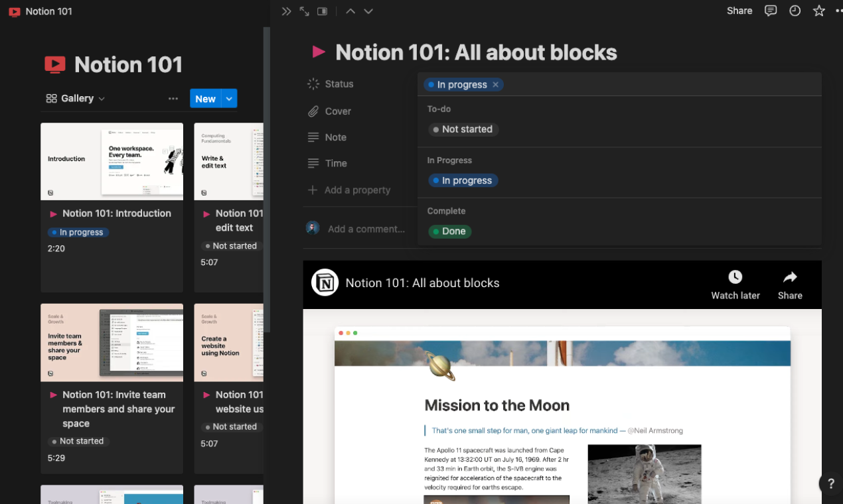Go to previous page with up chevron
The height and width of the screenshot is (504, 843).
coord(350,11)
